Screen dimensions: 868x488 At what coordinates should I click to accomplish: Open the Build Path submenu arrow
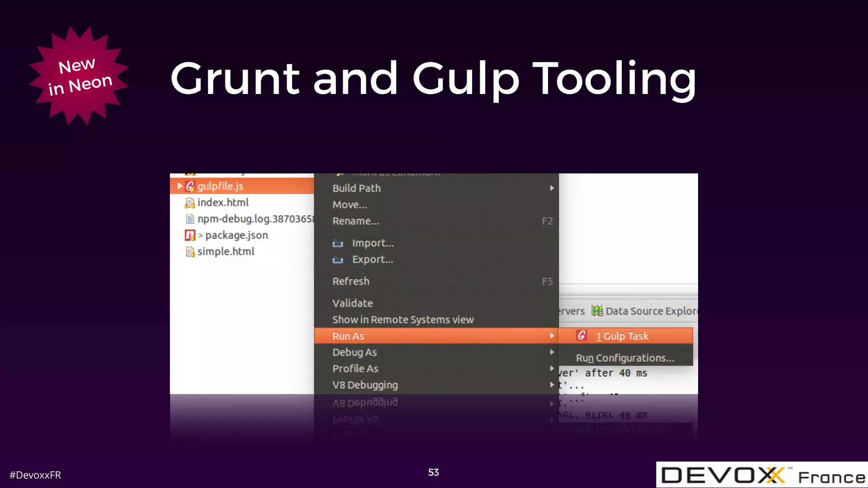[552, 188]
